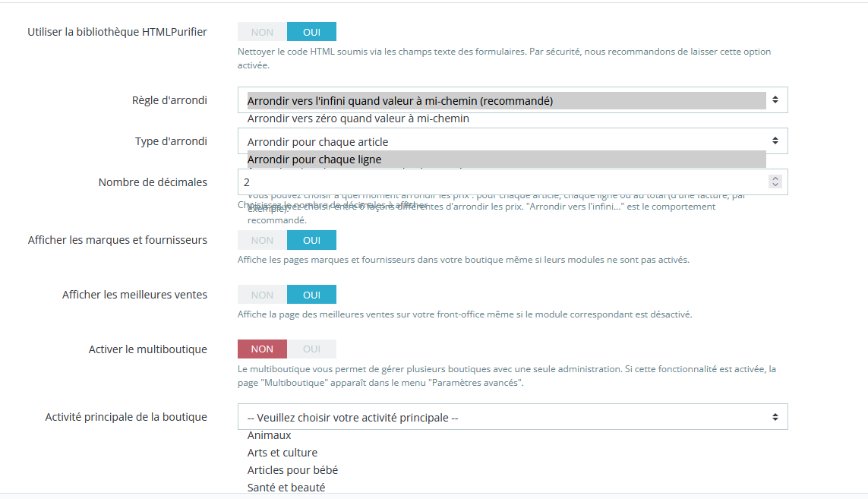The width and height of the screenshot is (868, 499).
Task: Click the Nombre de décimales spinner arrows
Action: 775,182
